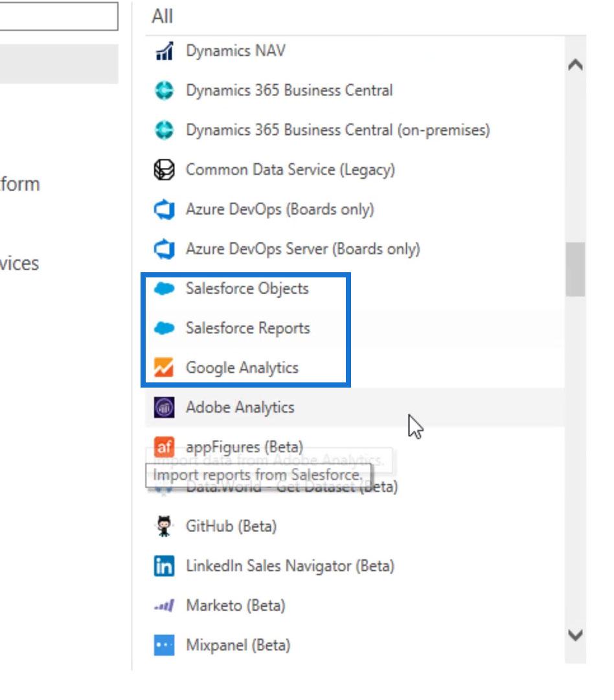Click the Google Analytics orange icon
This screenshot has height=700, width=614.
(164, 368)
